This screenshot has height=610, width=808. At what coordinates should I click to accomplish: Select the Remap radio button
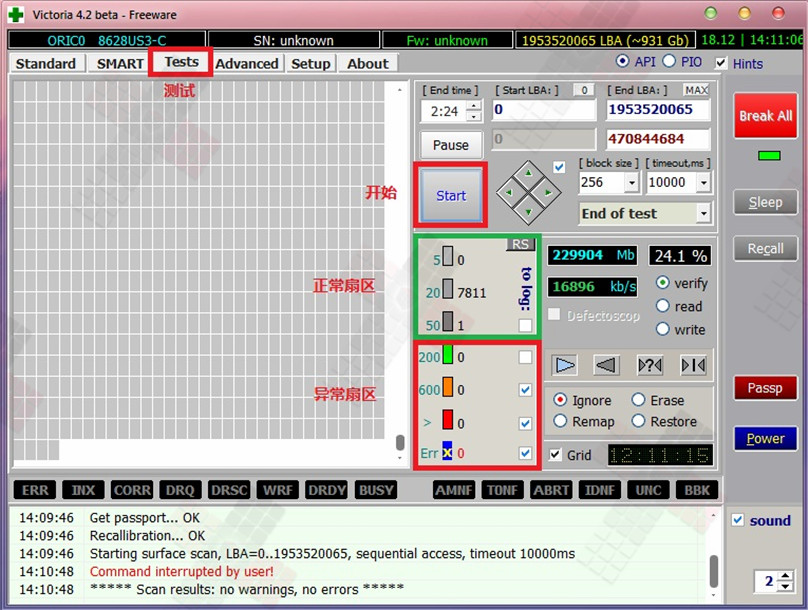pyautogui.click(x=561, y=421)
